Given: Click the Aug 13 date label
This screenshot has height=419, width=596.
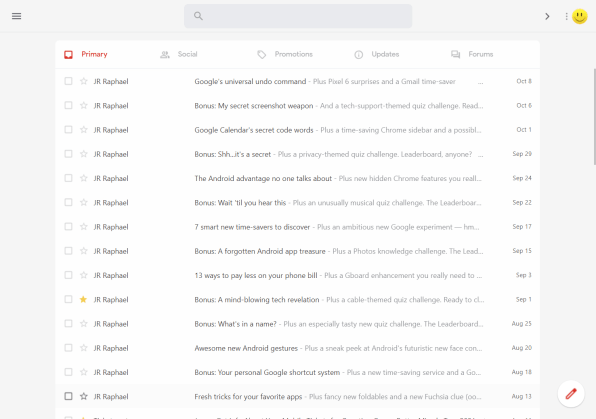Looking at the screenshot, I should pos(522,396).
